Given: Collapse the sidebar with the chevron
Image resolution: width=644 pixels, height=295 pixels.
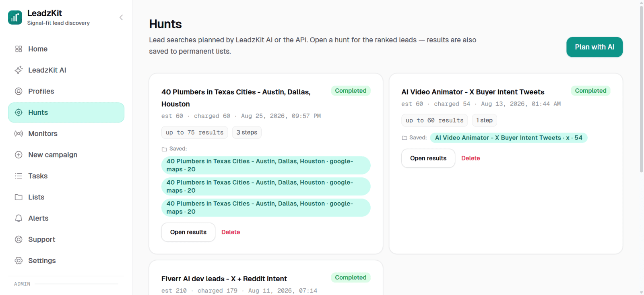Looking at the screenshot, I should pyautogui.click(x=121, y=17).
